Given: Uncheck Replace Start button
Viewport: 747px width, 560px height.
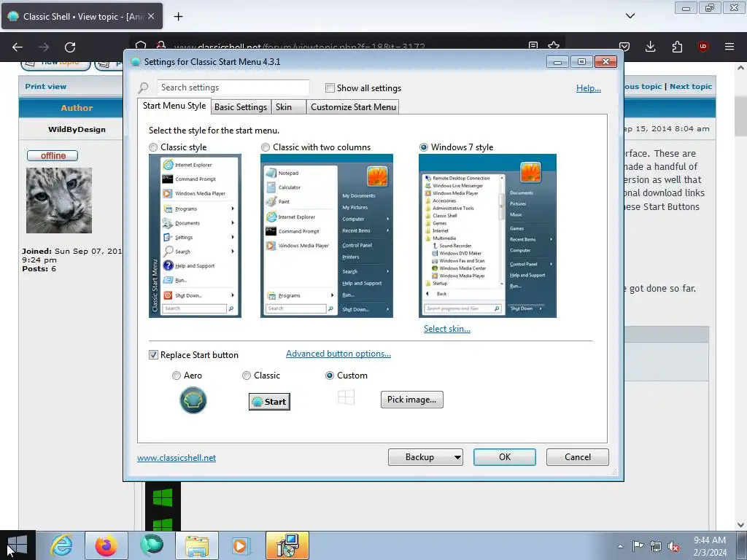Looking at the screenshot, I should click(153, 355).
